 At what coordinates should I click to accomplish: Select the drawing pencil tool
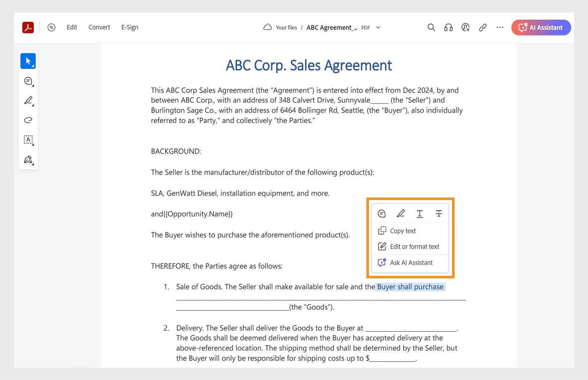[x=28, y=100]
